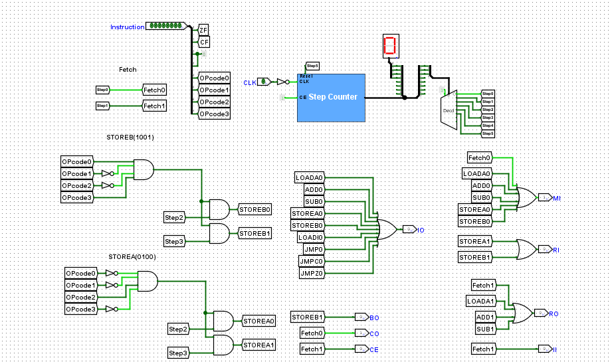
Task: Select the LOADI0 tunnel label
Action: [x=311, y=237]
